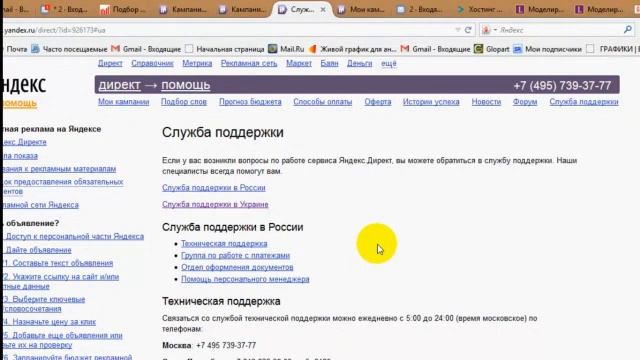Go to Оферта menu item
Screen dimensions: 640x360
click(x=378, y=102)
